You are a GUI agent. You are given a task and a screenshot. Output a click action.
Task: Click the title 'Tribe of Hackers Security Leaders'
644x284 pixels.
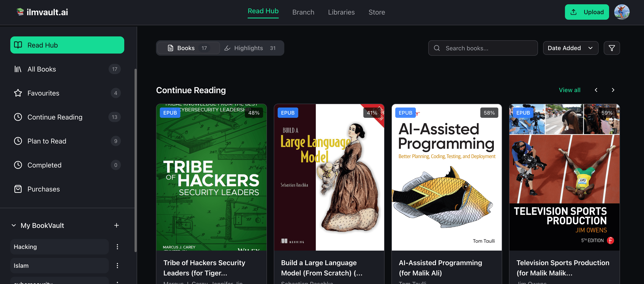tap(204, 268)
